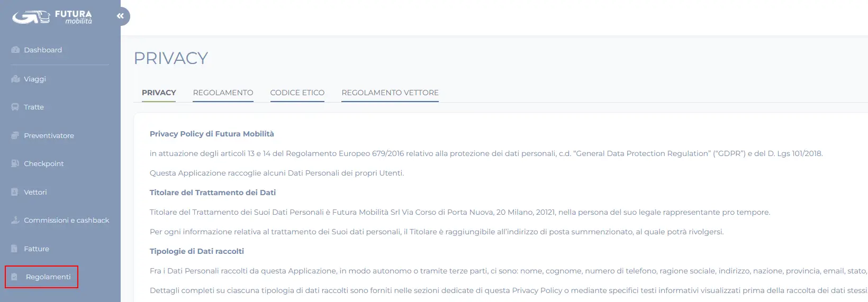Click the Tratte icon in sidebar
Viewport: 868px width, 302px height.
(15, 107)
